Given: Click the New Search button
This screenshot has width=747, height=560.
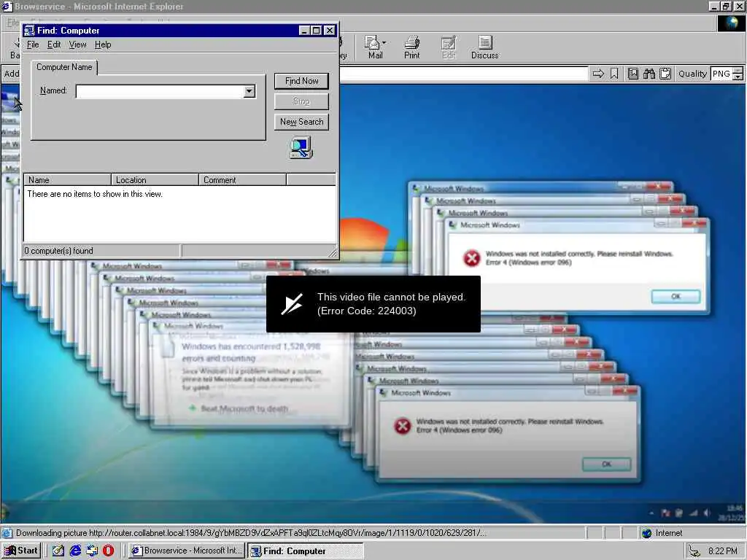Looking at the screenshot, I should tap(301, 122).
